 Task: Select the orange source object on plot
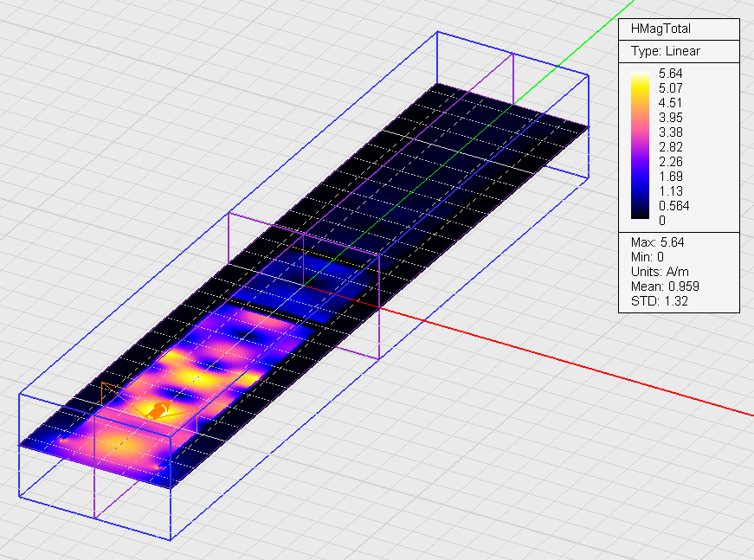[x=156, y=411]
